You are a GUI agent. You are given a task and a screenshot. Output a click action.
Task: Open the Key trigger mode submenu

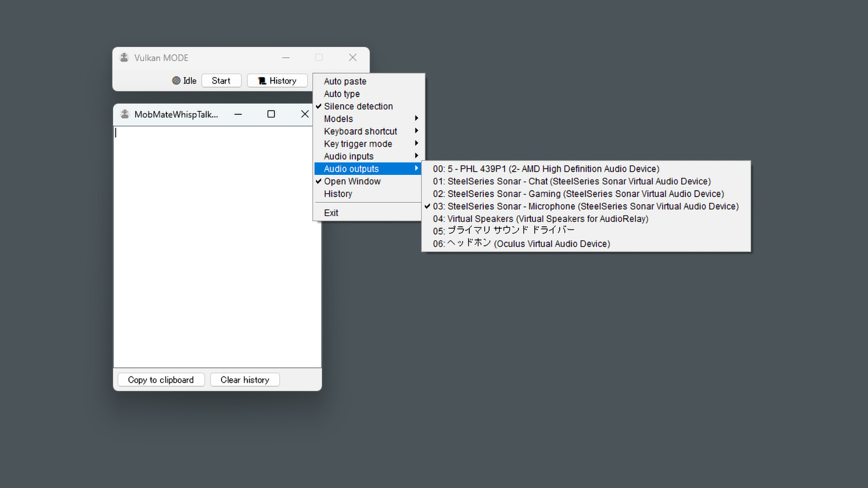(358, 144)
